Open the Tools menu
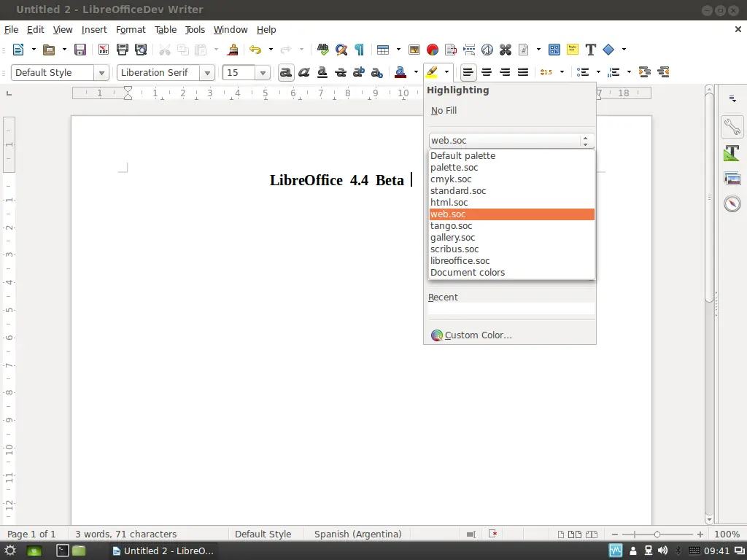This screenshot has width=747, height=560. (195, 29)
